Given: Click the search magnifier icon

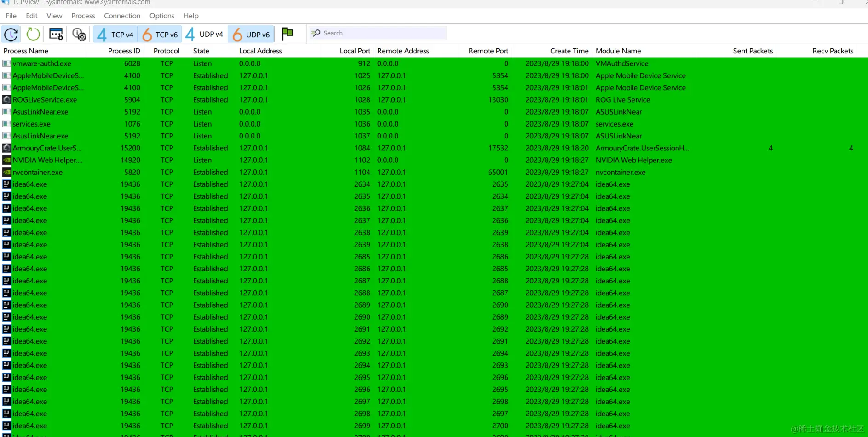Looking at the screenshot, I should pyautogui.click(x=316, y=33).
